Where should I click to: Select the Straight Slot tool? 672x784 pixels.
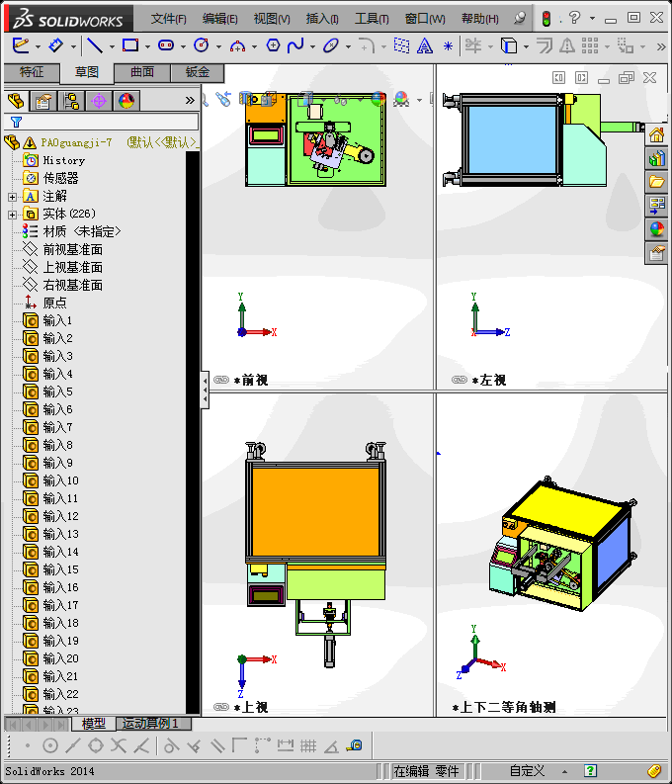[x=166, y=45]
